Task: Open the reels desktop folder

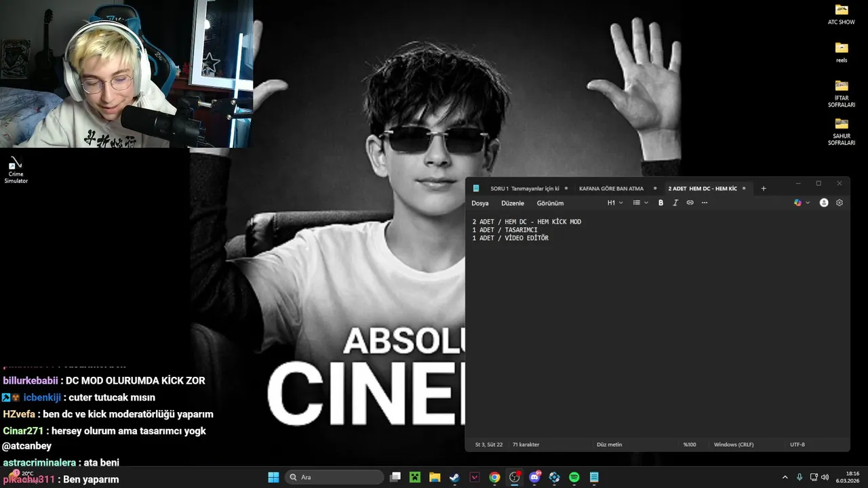Action: click(842, 52)
